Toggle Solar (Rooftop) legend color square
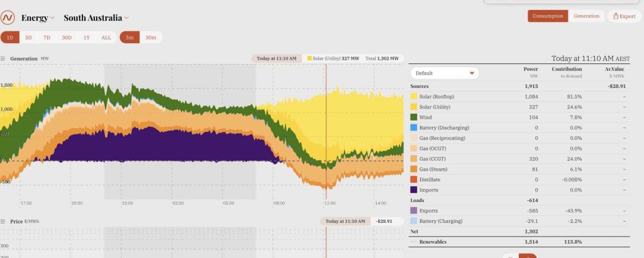Viewport: 644px width, 258px height. [414, 97]
